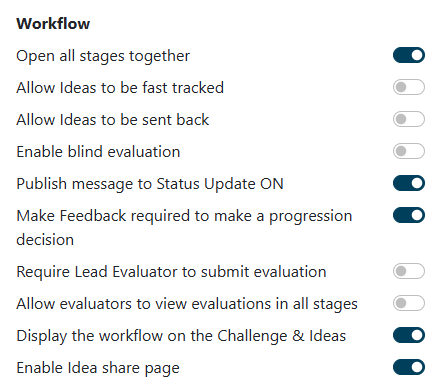Click the Display the workflow label text

coord(181,336)
